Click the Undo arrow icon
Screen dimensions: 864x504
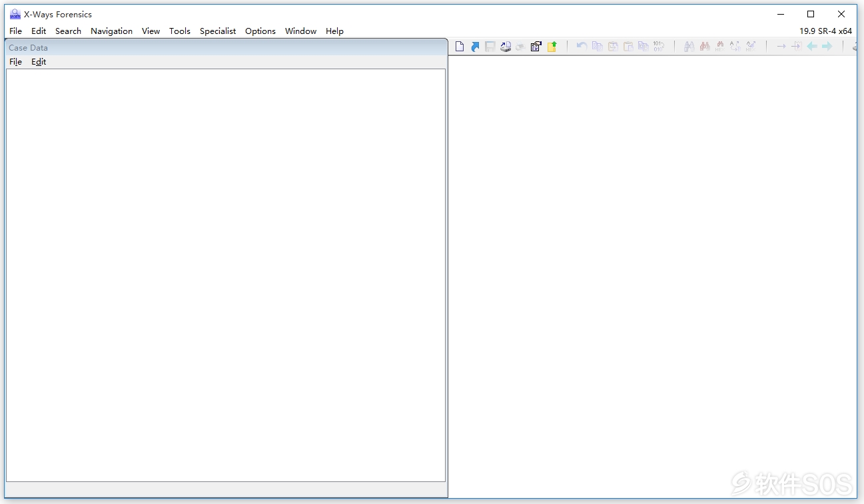[582, 47]
